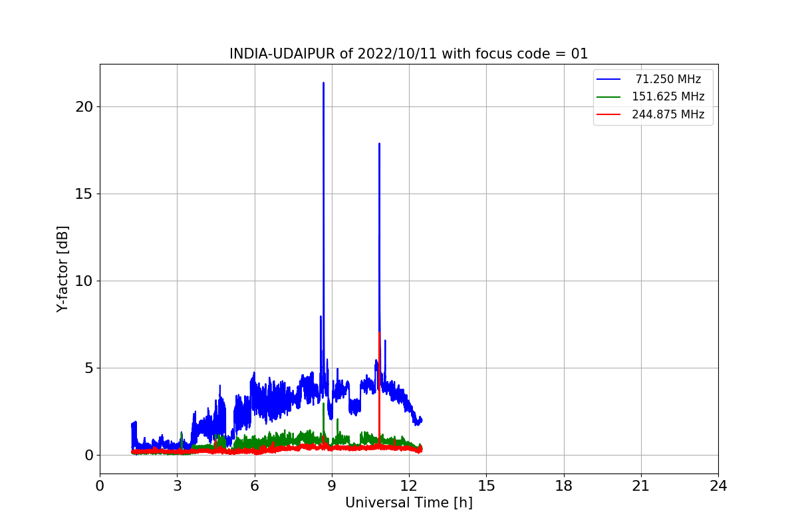
Task: Click the second blue peak near 18 dB
Action: tap(379, 145)
